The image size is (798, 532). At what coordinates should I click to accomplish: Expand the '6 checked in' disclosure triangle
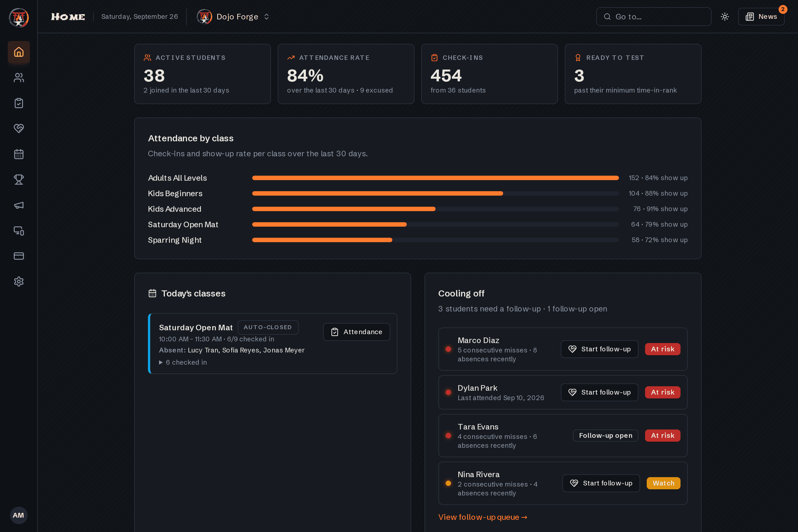coord(161,362)
